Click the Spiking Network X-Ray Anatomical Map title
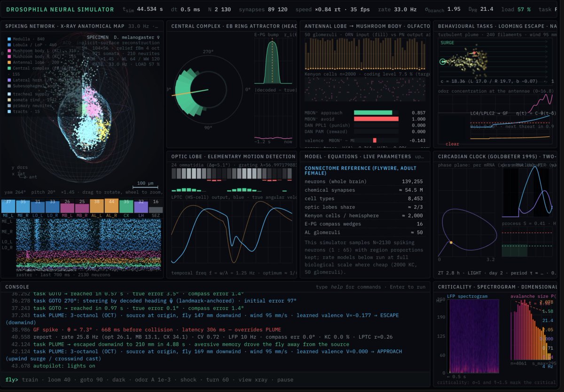 point(64,26)
